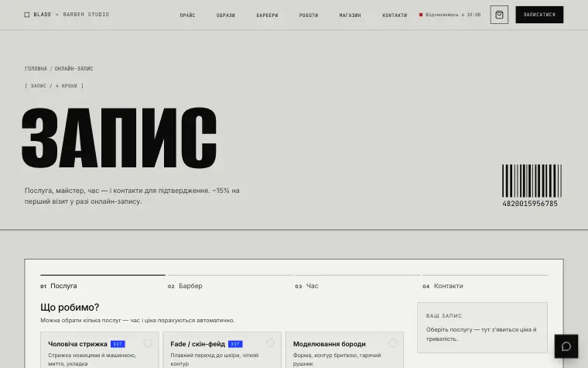Click the BLADE logo square icon
Image resolution: width=588 pixels, height=368 pixels.
pyautogui.click(x=26, y=15)
